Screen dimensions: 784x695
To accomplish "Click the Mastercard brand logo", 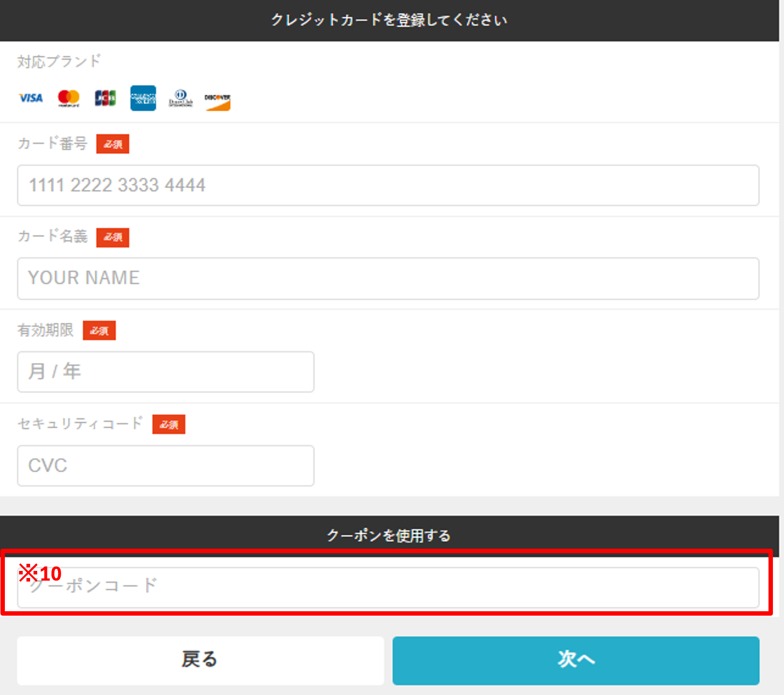I will point(69,98).
